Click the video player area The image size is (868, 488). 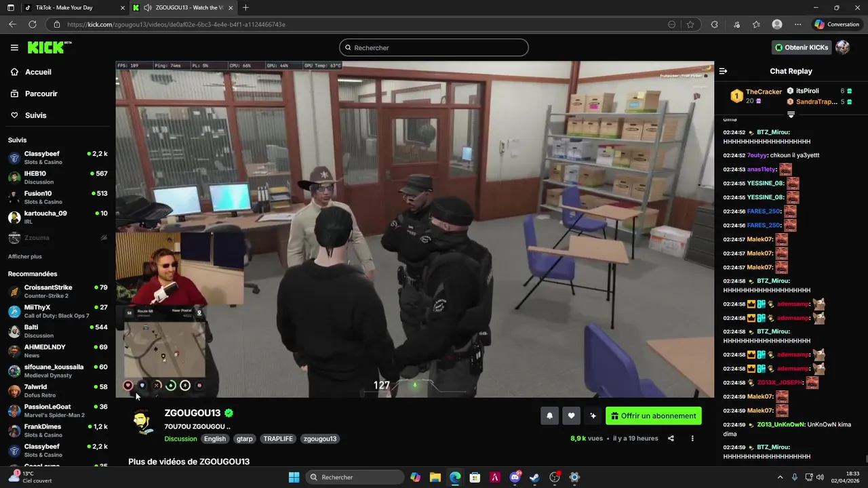coord(414,229)
